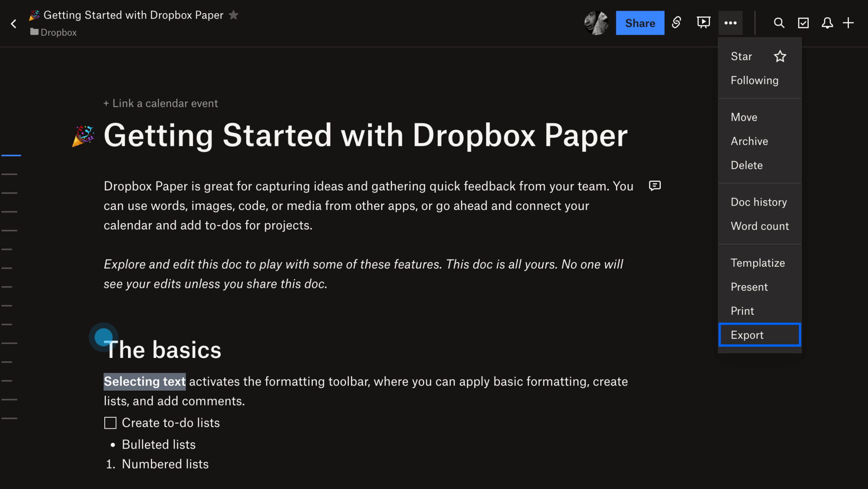Image resolution: width=868 pixels, height=489 pixels.
Task: Open the comment bubble beside the intro paragraph
Action: tap(655, 186)
